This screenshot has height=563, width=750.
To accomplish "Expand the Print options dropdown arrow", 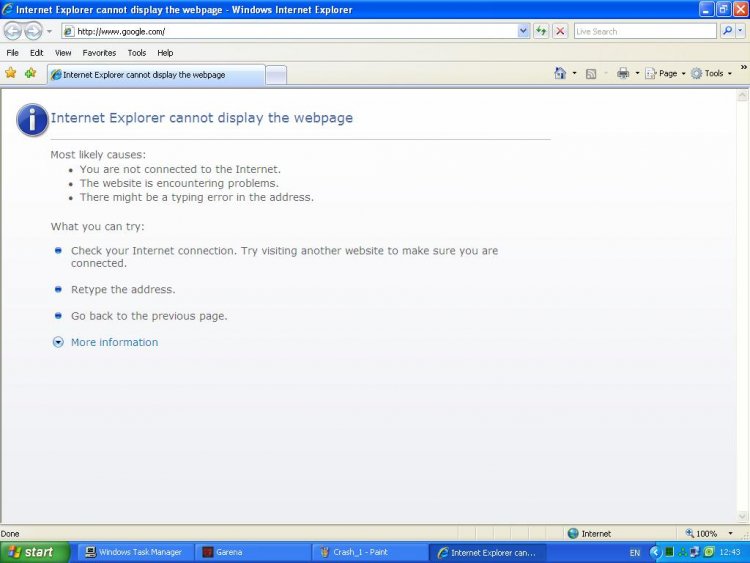I will pyautogui.click(x=637, y=73).
